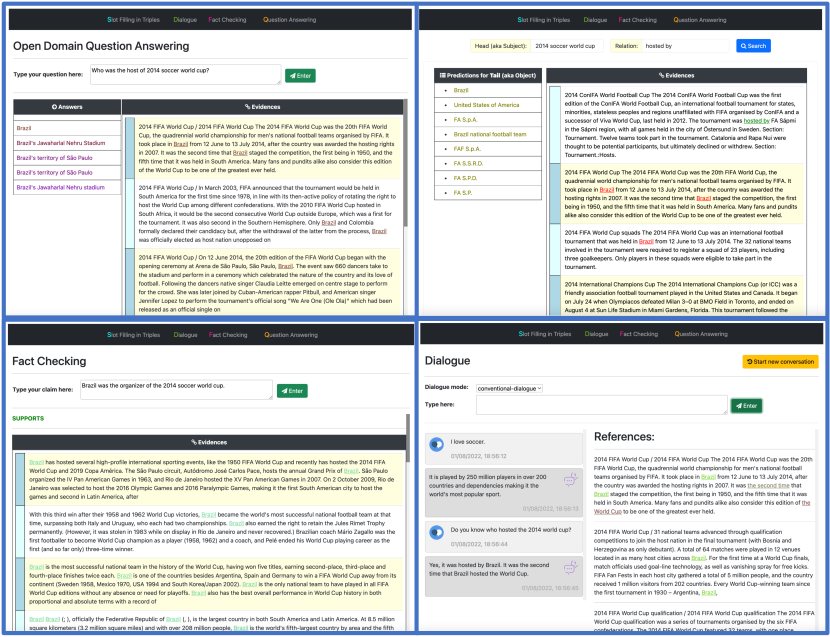
Task: Open Slot Filling in Triples on the Dialogue page
Action: click(545, 334)
